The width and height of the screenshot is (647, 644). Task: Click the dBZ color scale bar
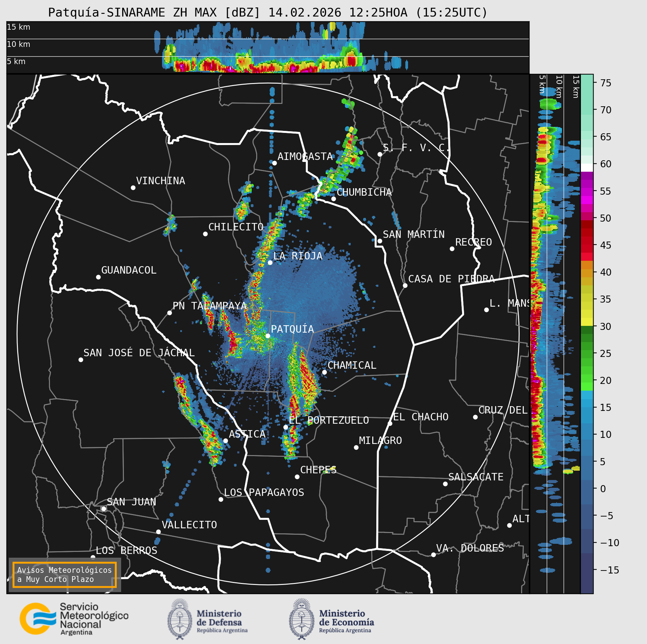click(587, 334)
